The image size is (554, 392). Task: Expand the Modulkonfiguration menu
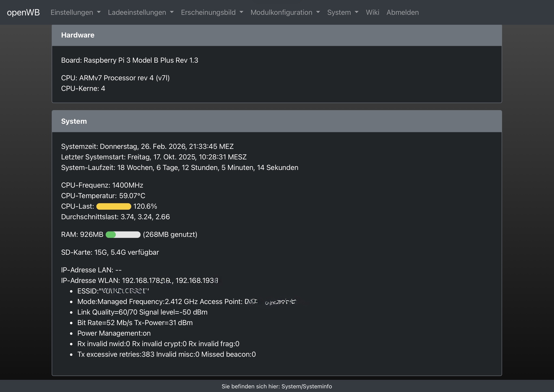point(281,12)
